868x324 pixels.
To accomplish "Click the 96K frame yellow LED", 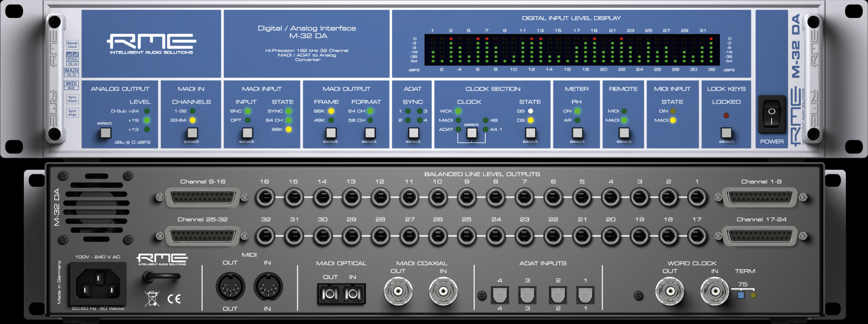I will click(x=331, y=111).
